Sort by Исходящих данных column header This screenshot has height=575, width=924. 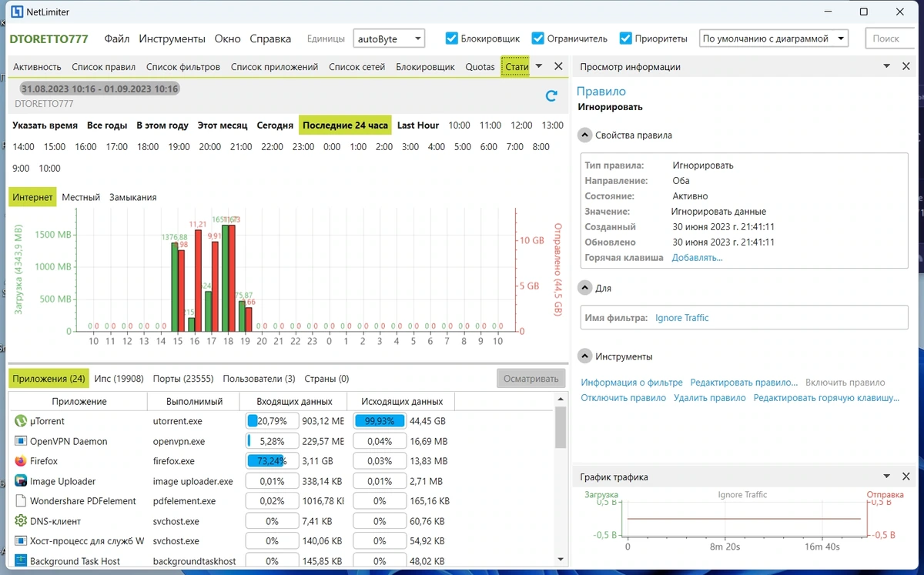(401, 401)
